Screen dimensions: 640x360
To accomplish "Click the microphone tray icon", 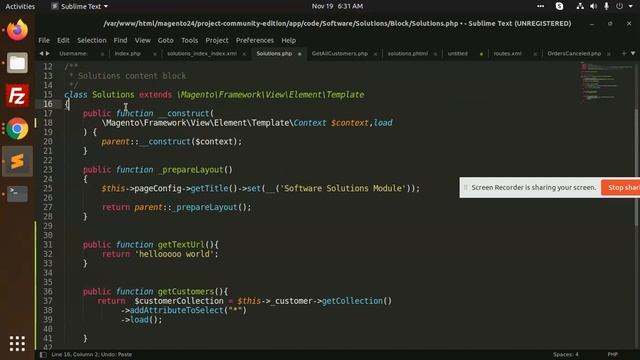I will (606, 6).
